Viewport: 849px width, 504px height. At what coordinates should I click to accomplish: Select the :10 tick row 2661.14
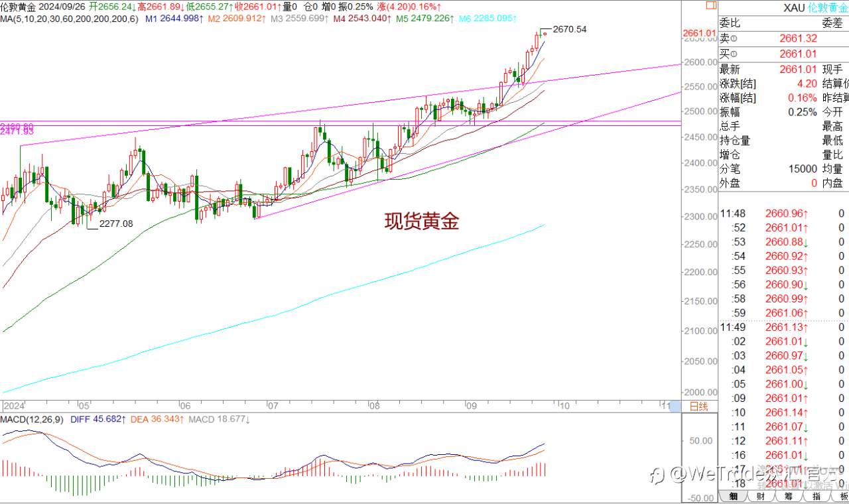click(783, 412)
